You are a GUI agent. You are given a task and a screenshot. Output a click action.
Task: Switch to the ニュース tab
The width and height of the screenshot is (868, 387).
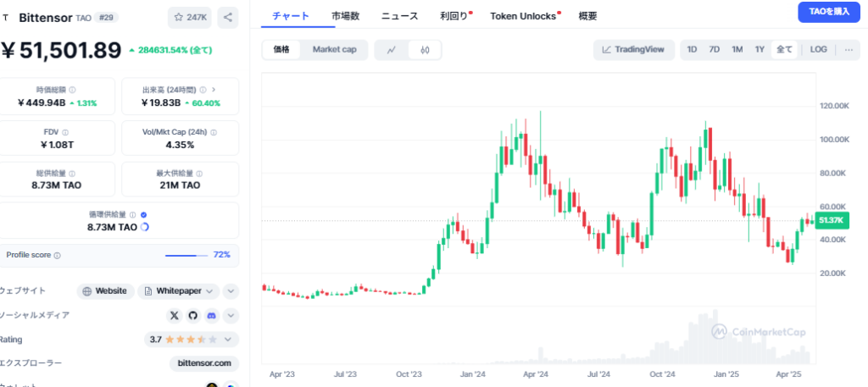[399, 16]
